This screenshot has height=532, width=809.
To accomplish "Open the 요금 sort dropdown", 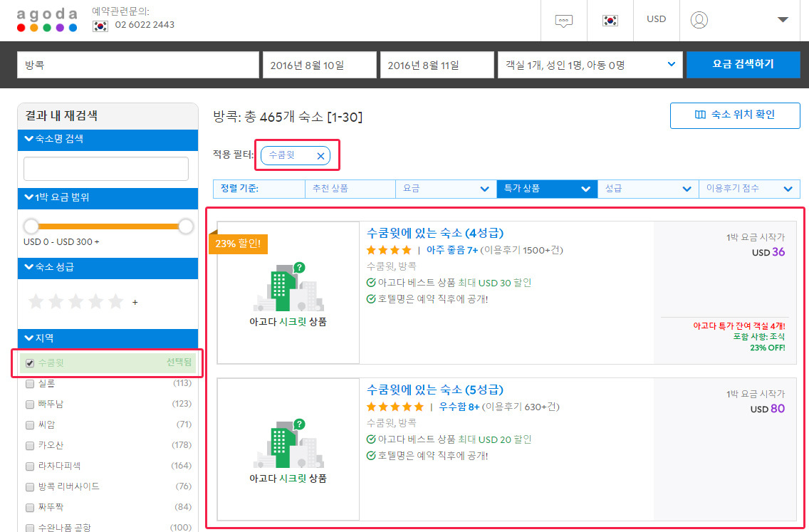I will click(446, 189).
